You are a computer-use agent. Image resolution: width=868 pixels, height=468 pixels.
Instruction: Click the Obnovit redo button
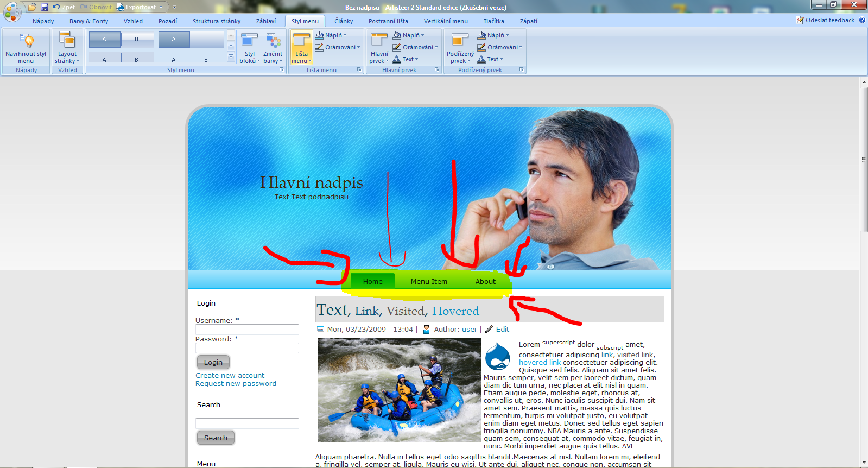click(96, 7)
